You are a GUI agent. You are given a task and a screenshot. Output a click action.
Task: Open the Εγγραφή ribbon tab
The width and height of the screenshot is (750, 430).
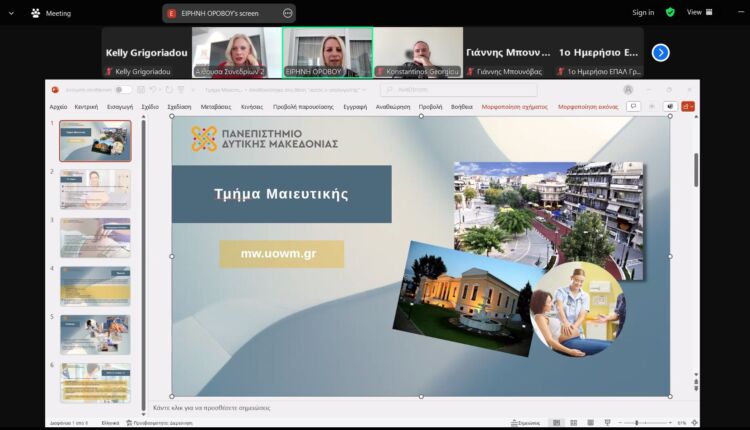pos(355,107)
